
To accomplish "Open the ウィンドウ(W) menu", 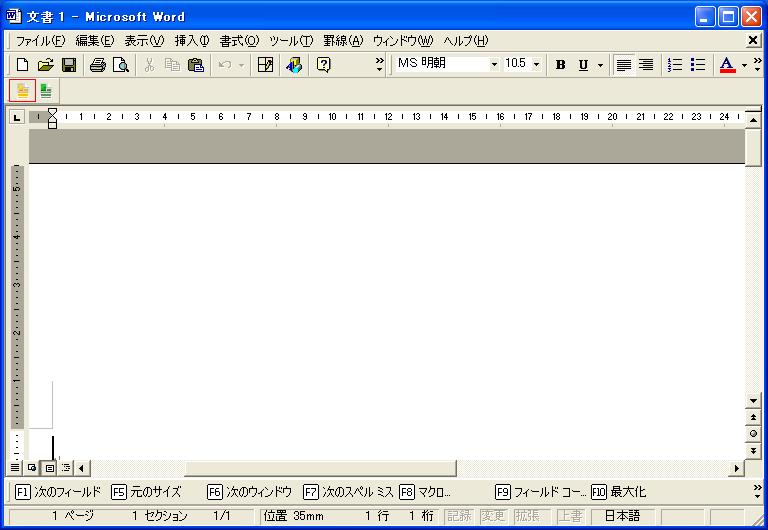I will 403,41.
